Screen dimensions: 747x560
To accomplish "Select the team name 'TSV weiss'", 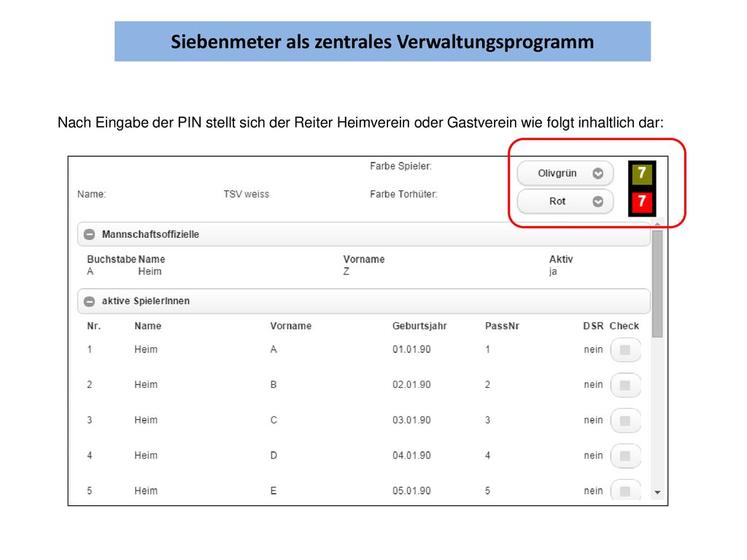I will tap(247, 194).
